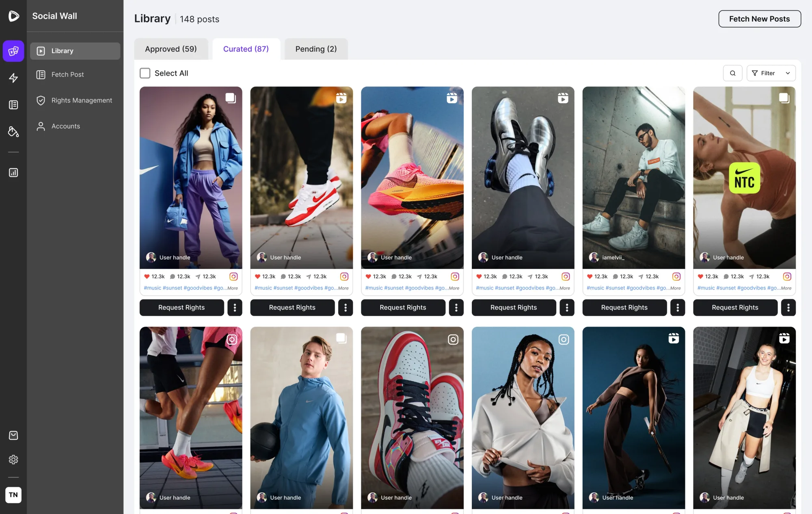Open settings gear in the rail

(x=13, y=460)
